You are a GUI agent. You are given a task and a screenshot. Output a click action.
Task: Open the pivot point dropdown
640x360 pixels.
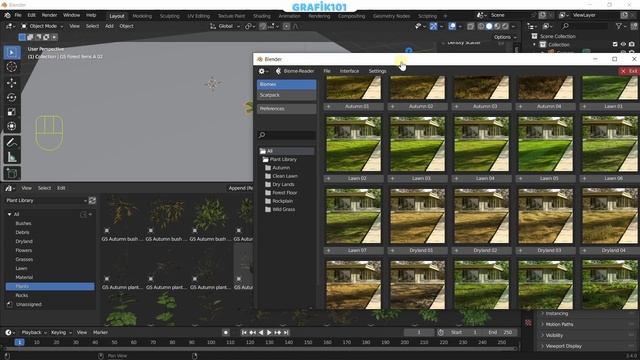(x=249, y=26)
